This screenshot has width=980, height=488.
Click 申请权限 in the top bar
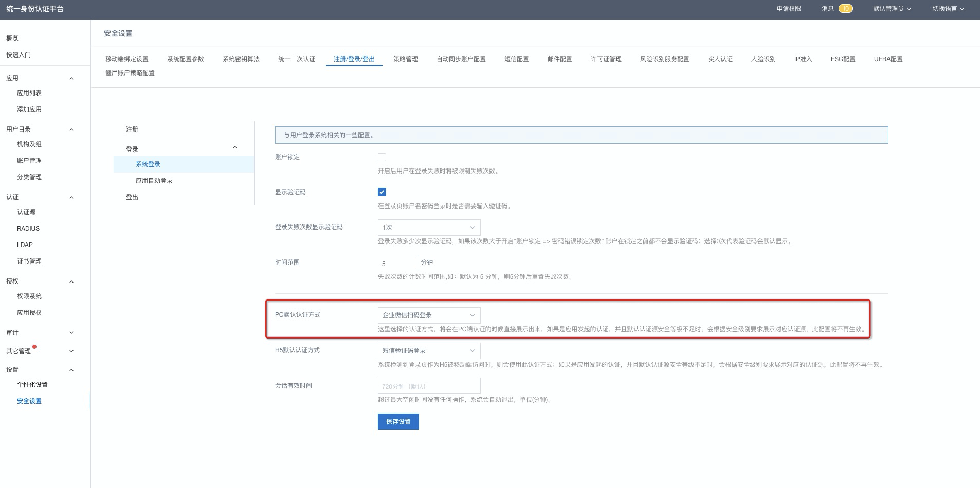tap(789, 9)
